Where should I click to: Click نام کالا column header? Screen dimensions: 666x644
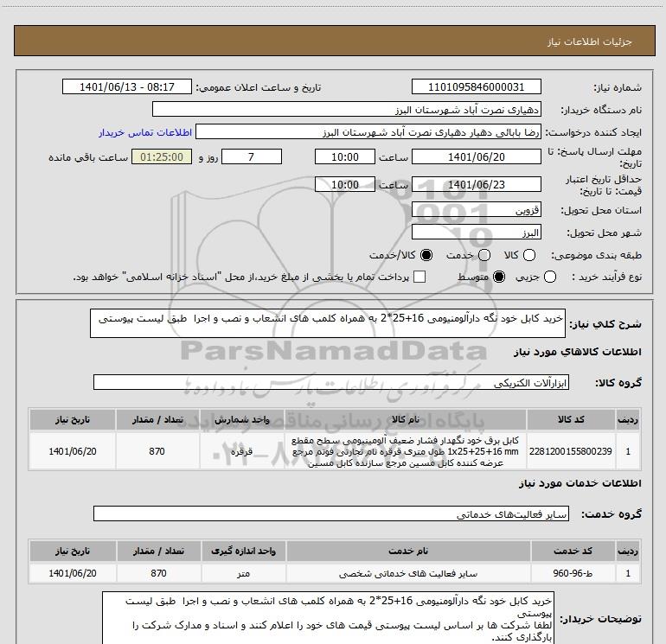[x=405, y=419]
